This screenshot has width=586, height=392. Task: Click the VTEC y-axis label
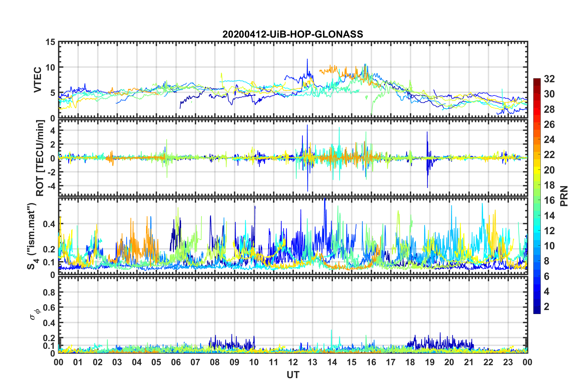(x=38, y=80)
